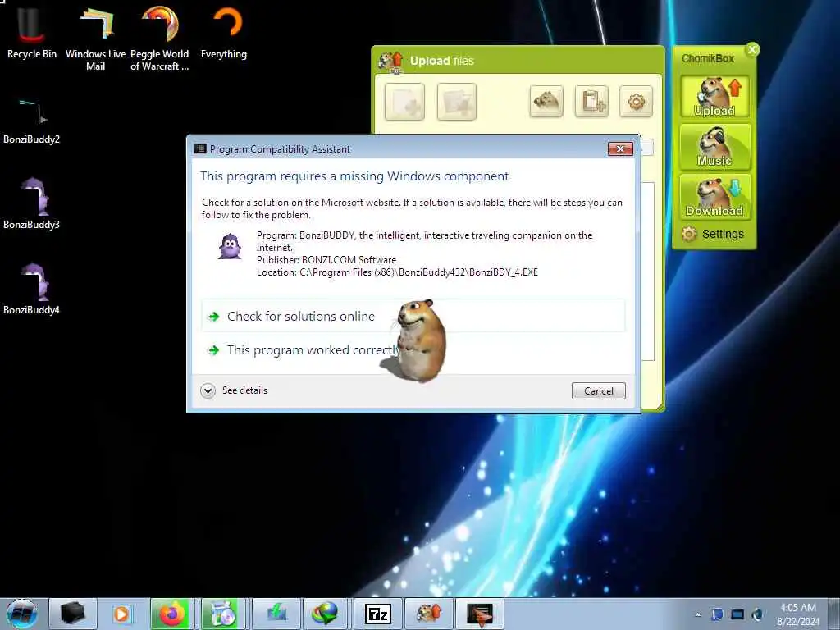Open the black folder taskbar button
The image size is (840, 630).
(x=73, y=614)
